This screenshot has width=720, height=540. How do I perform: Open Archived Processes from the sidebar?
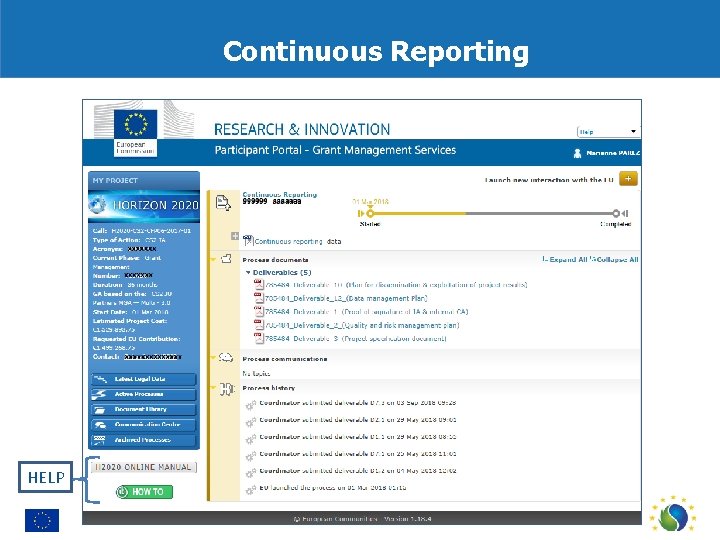tap(144, 440)
